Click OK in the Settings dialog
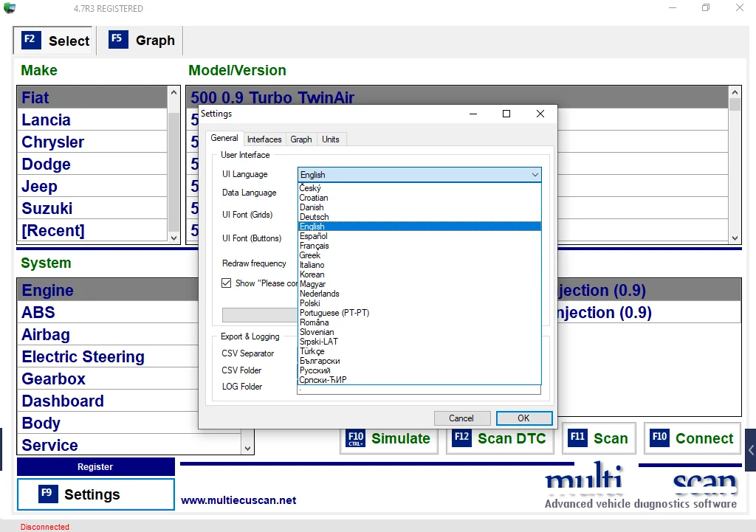Image resolution: width=756 pixels, height=532 pixels. 524,418
